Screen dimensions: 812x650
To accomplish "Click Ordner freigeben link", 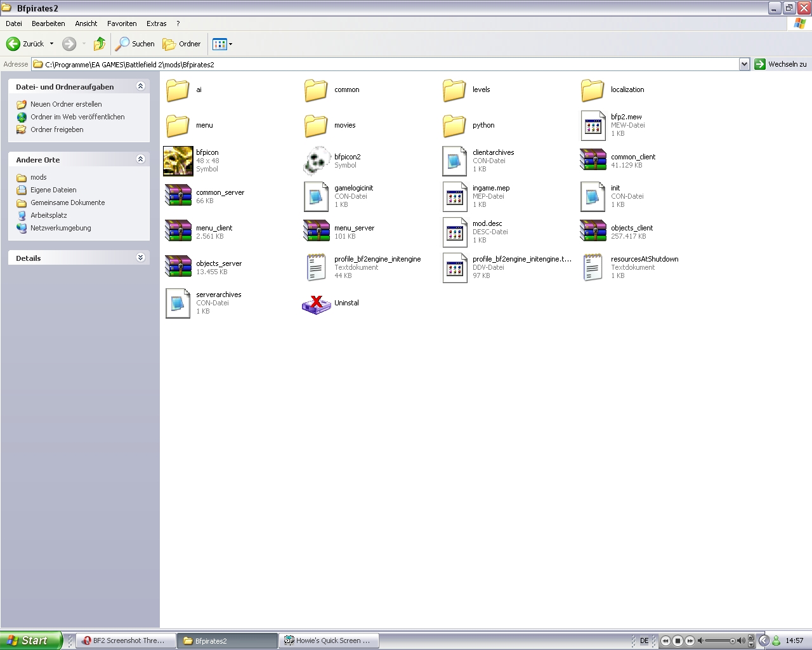I will [57, 129].
